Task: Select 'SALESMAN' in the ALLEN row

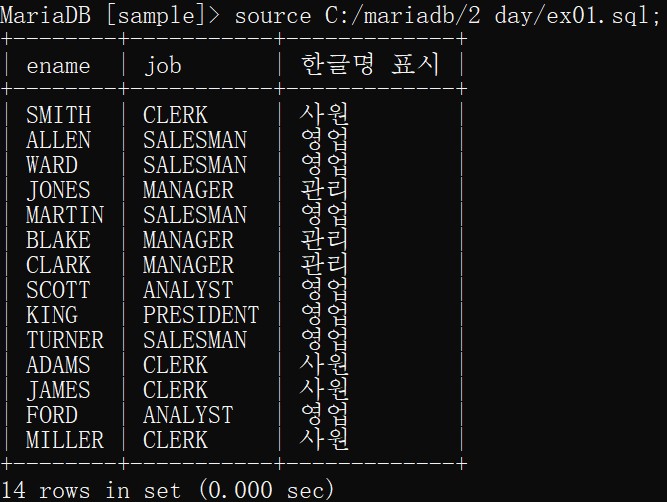Action: tap(195, 140)
